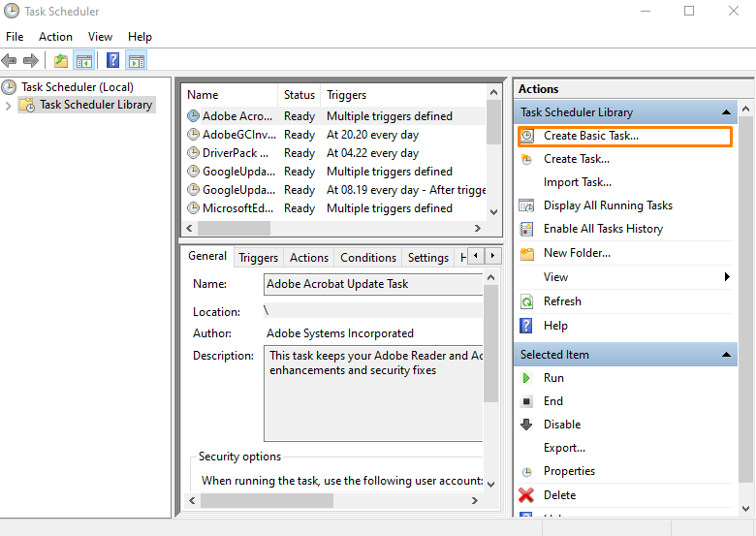Click the Up one level folder icon
The image size is (756, 536).
pos(61,61)
